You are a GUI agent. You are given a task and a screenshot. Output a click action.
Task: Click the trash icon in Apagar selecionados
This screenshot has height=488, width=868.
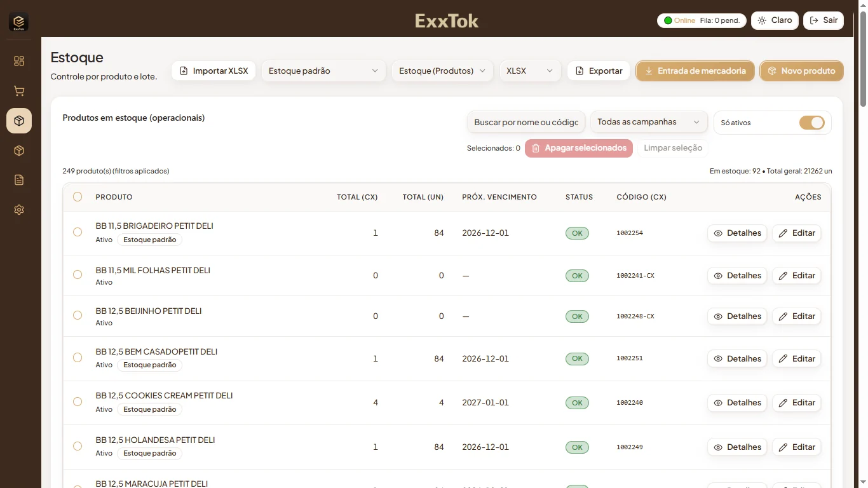[536, 148]
